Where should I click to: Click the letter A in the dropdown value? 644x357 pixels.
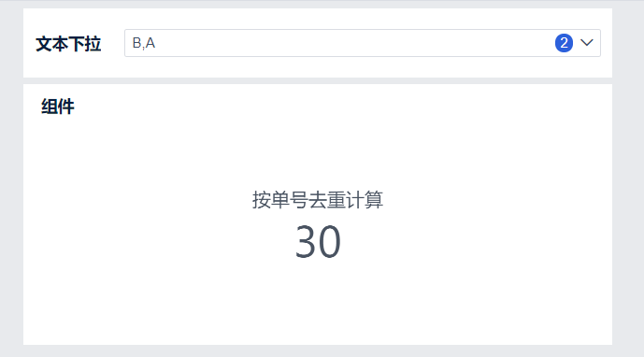[150, 43]
